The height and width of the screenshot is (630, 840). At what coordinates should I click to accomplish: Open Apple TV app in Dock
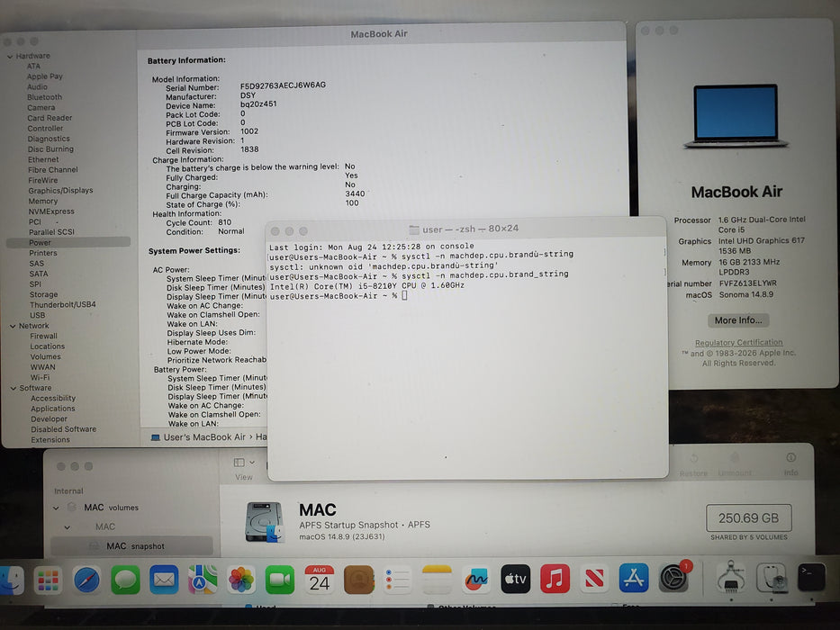coord(515,579)
